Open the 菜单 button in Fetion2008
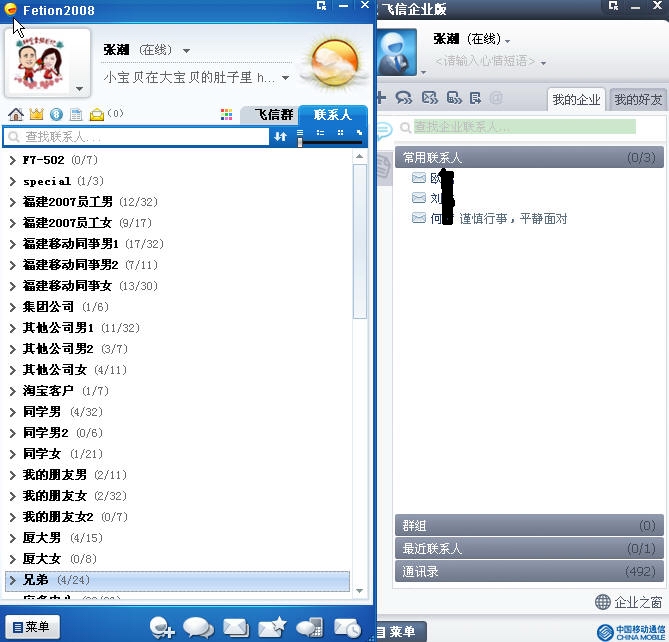 32,627
